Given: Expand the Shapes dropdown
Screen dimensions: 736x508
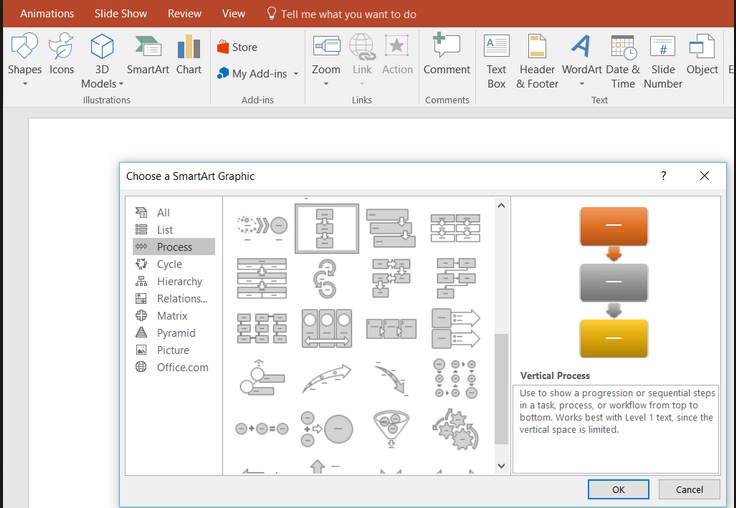Looking at the screenshot, I should 24,84.
